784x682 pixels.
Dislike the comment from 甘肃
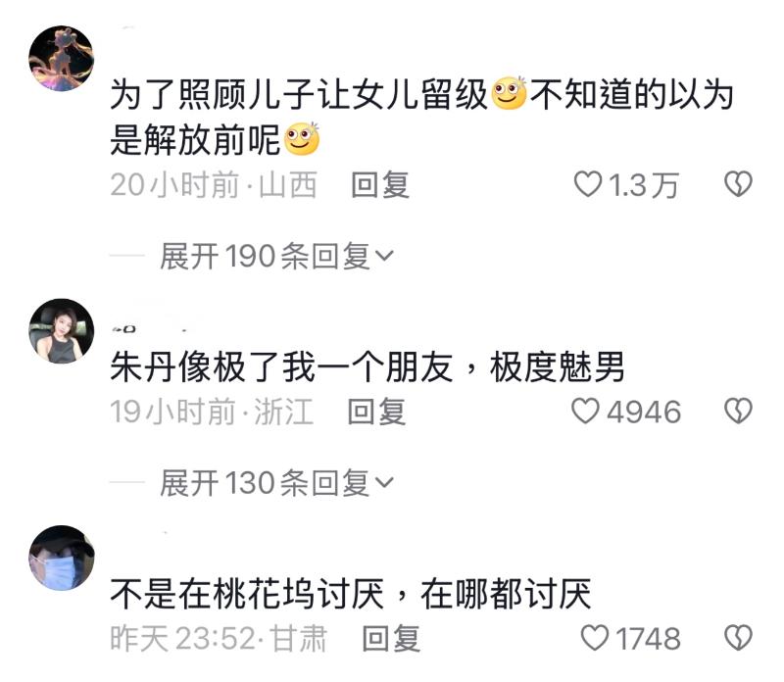click(x=738, y=638)
